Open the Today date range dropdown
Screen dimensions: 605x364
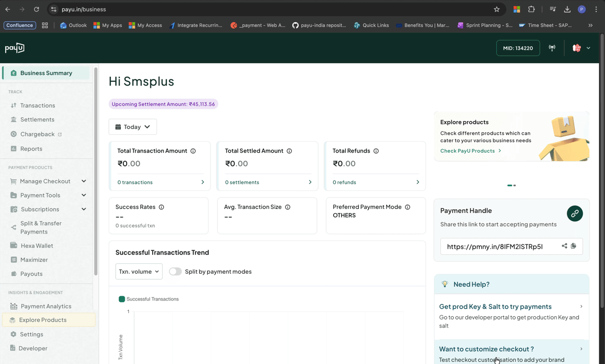pos(133,127)
